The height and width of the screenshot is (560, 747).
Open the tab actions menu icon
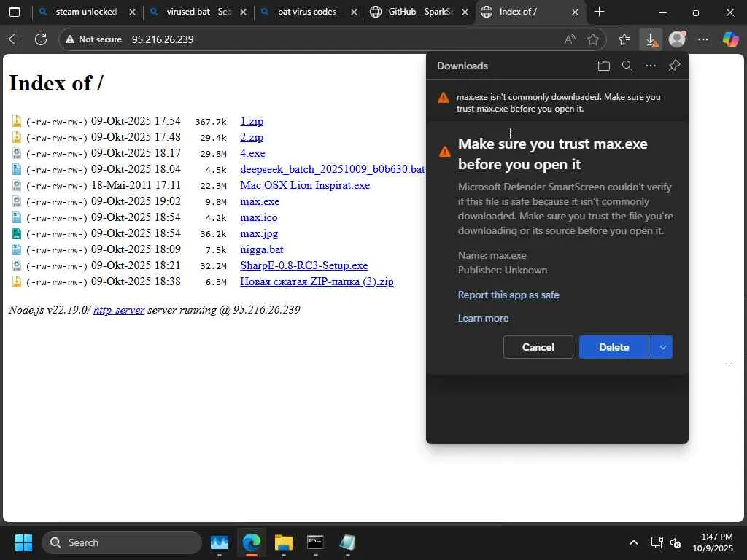(15, 12)
